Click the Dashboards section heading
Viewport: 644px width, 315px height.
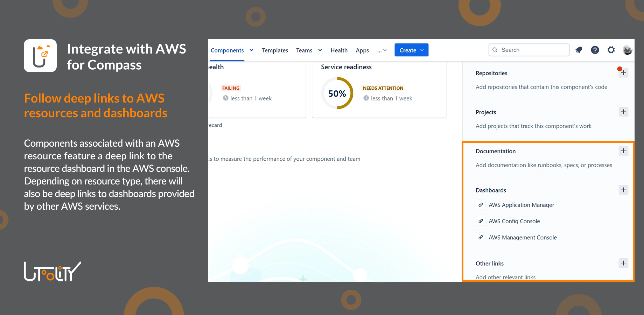coord(491,190)
